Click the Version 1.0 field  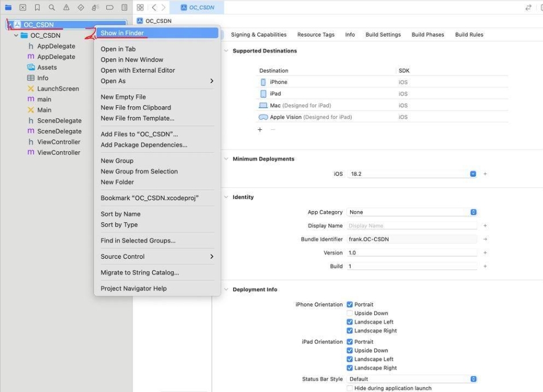tap(412, 253)
